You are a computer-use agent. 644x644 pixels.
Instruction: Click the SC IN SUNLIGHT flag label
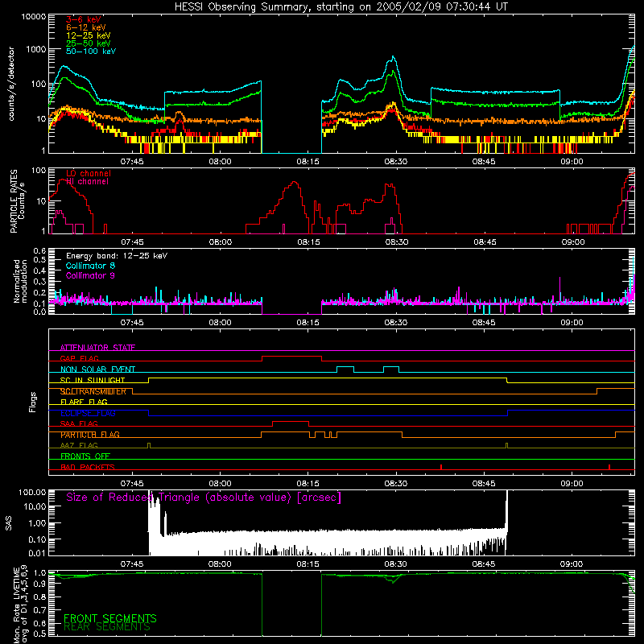[x=92, y=380]
